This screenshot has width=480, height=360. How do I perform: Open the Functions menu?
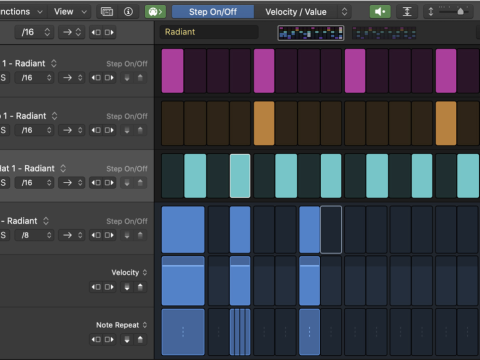[x=21, y=12]
